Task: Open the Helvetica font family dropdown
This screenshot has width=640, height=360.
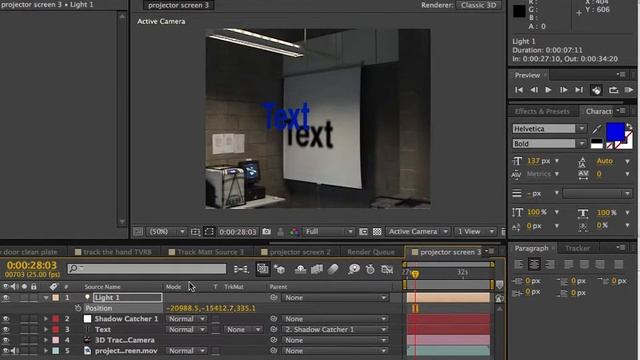Action: point(549,129)
